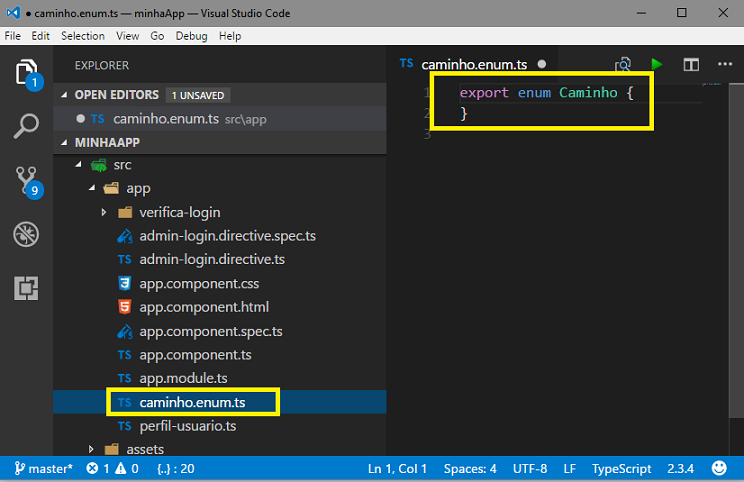Viewport: 744px width, 482px height.
Task: Expand the verifica-login folder arrow
Action: [x=104, y=212]
